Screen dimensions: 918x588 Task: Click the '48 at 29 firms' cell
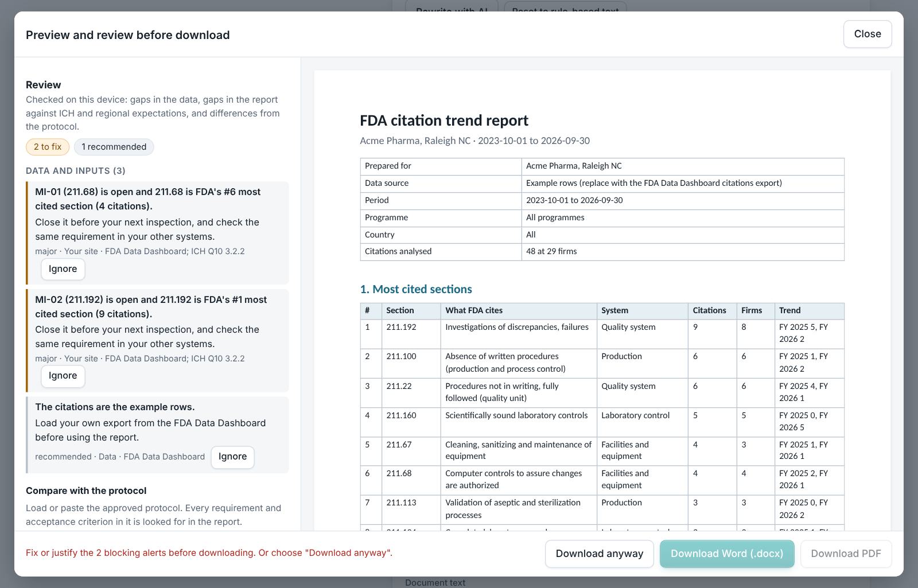(682, 251)
